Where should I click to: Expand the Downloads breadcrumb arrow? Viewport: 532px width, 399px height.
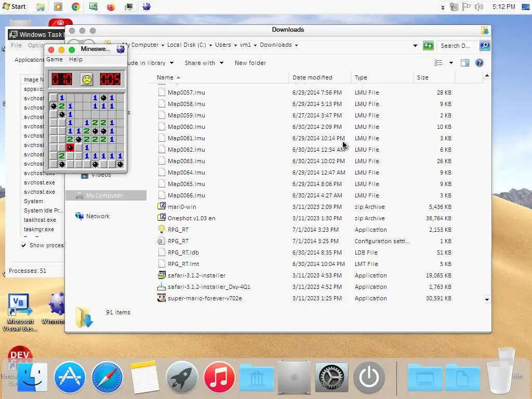click(x=296, y=45)
